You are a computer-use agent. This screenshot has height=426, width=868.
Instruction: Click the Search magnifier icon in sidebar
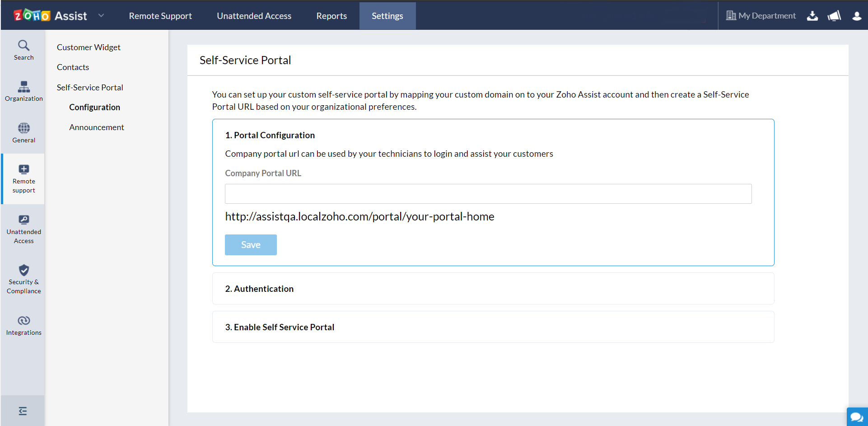23,46
